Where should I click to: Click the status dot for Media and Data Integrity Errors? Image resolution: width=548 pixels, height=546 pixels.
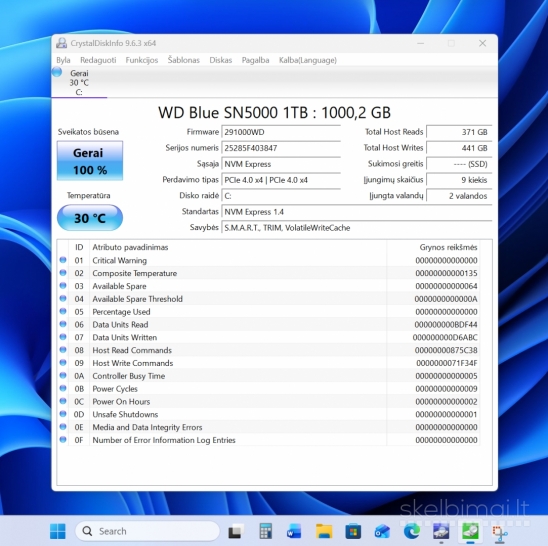point(63,427)
